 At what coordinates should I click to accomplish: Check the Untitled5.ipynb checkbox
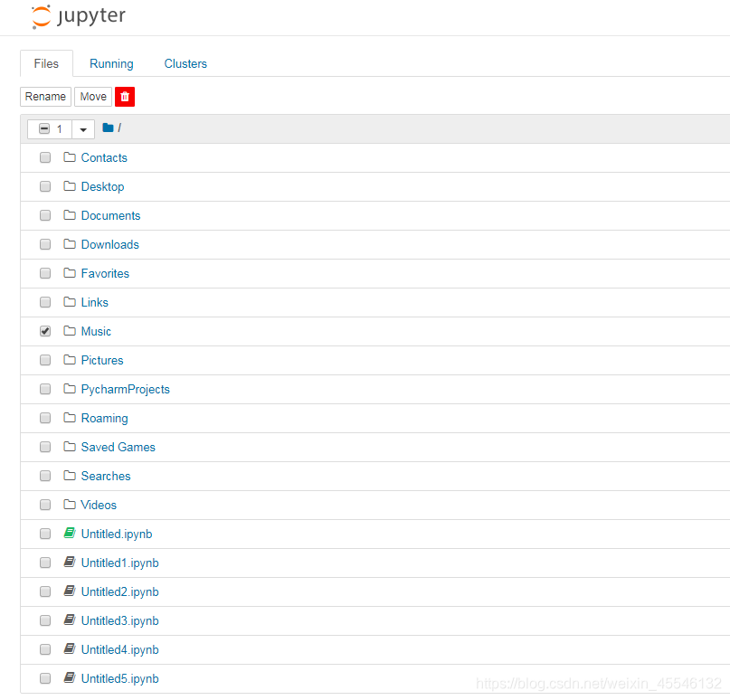(x=45, y=678)
